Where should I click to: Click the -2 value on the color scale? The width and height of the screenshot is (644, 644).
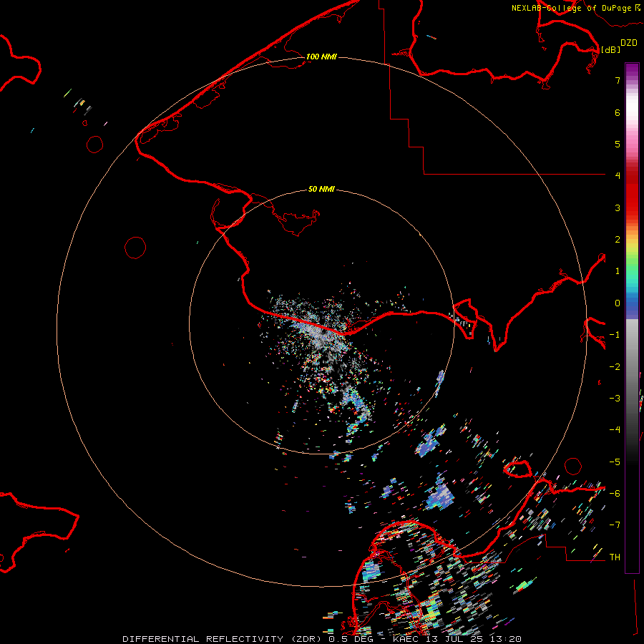coord(615,366)
